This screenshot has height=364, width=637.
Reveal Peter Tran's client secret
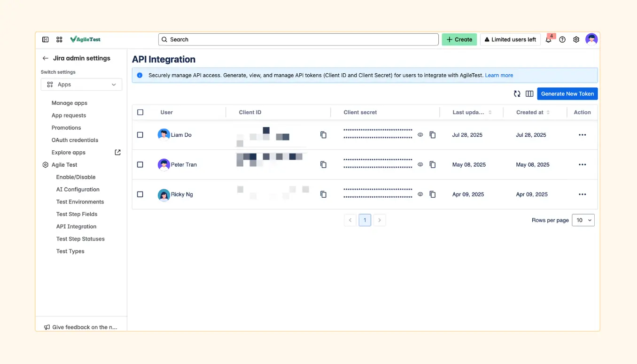point(420,164)
